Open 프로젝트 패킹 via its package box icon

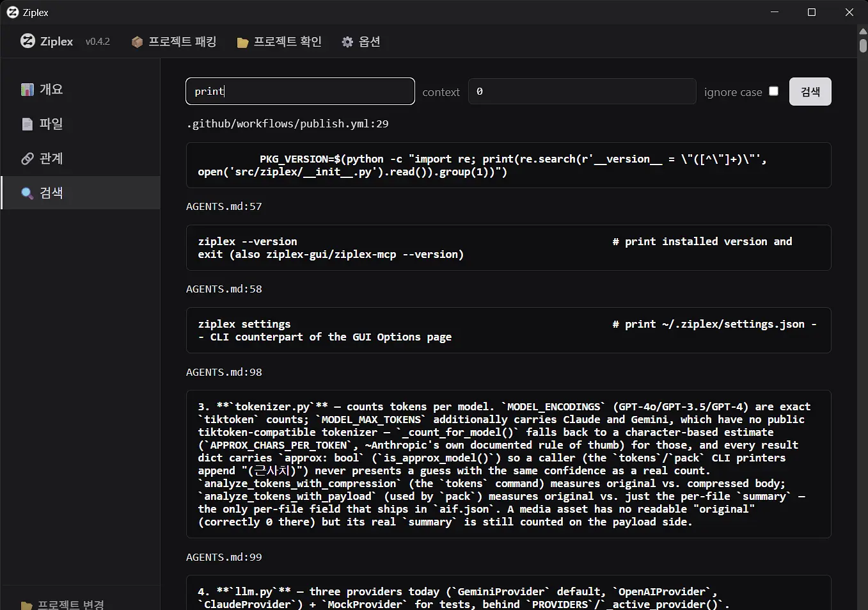coord(137,42)
